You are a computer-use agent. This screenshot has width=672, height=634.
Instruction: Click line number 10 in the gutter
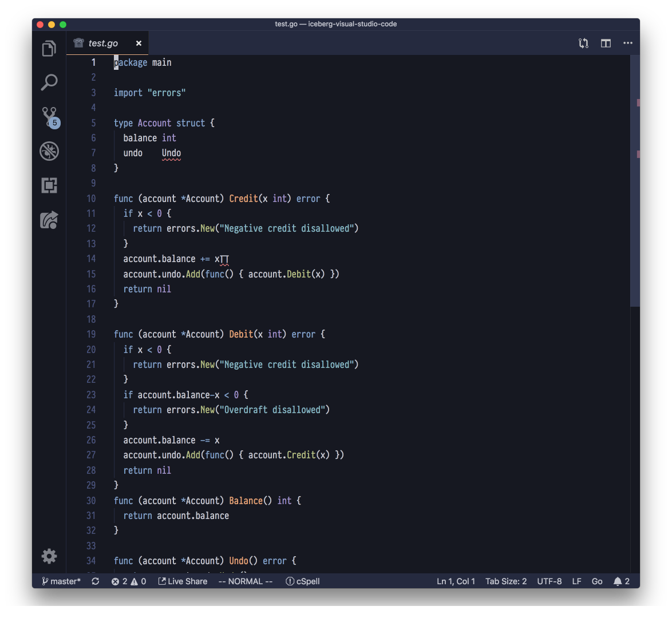click(x=91, y=199)
